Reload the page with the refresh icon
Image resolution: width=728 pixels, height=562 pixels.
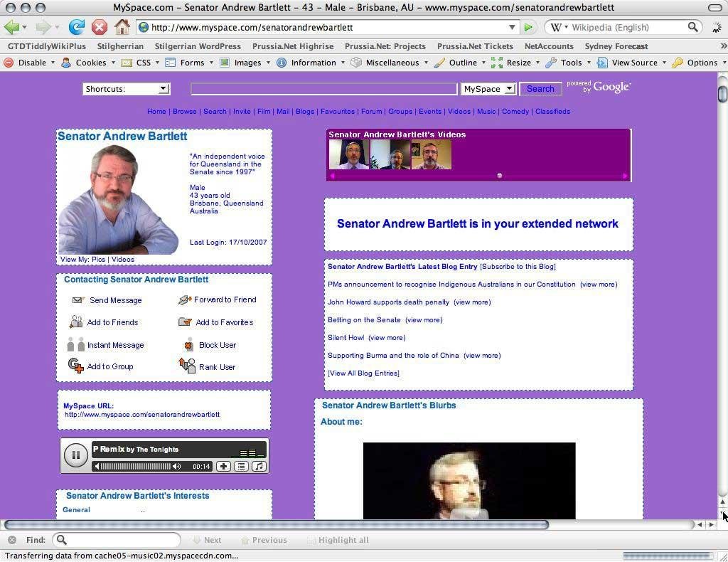coord(76,28)
